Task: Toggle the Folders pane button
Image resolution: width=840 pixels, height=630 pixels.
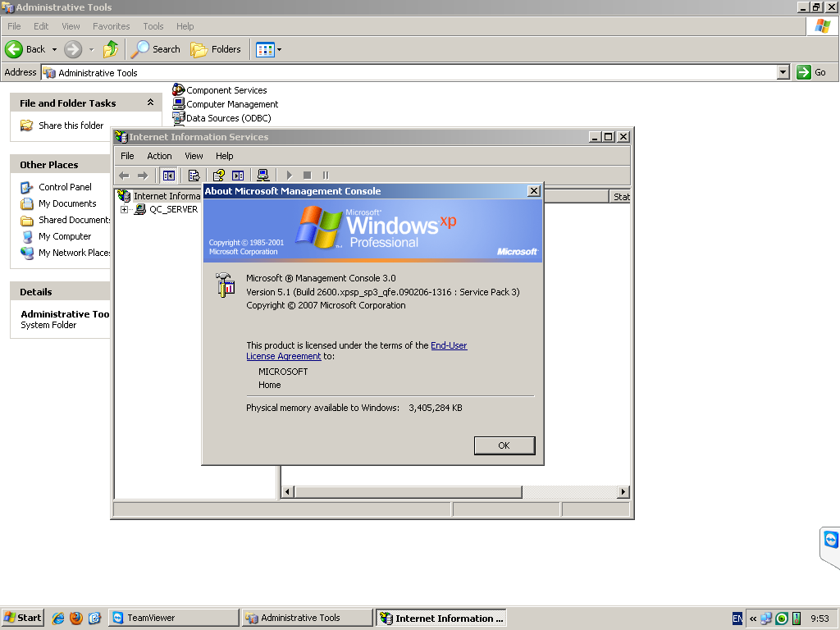Action: 216,49
